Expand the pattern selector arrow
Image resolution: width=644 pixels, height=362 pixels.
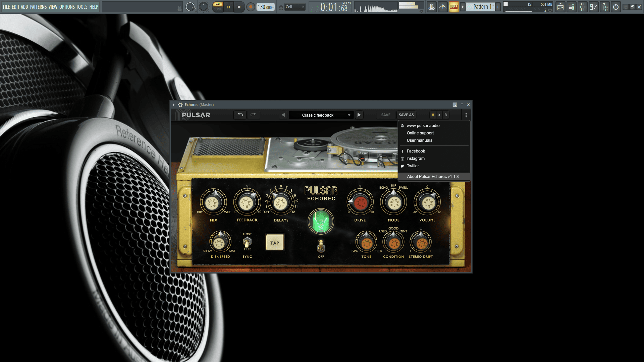click(463, 7)
